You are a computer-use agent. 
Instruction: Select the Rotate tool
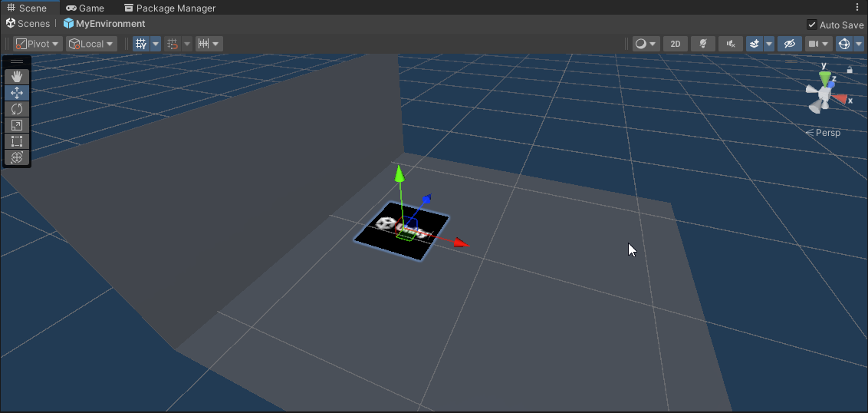(17, 109)
